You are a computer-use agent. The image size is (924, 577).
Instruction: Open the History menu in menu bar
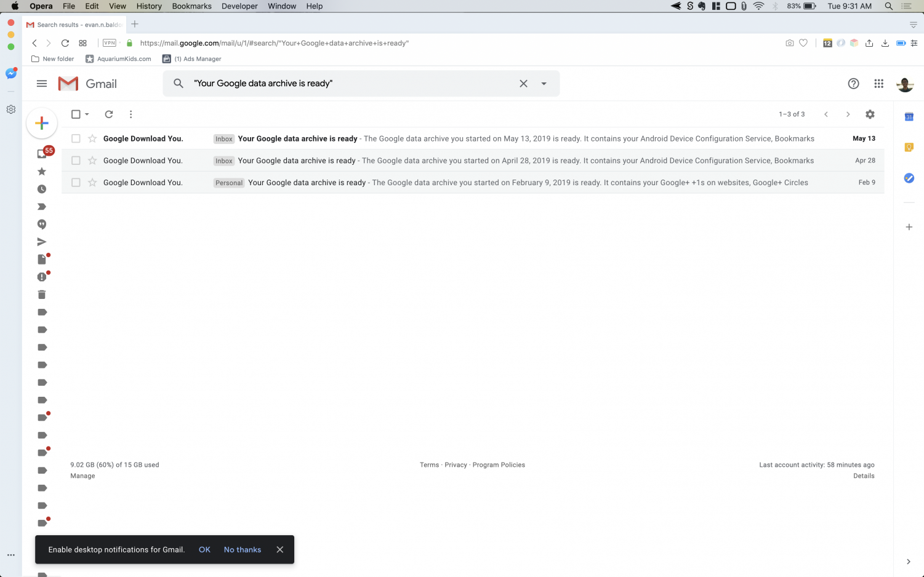(x=149, y=6)
